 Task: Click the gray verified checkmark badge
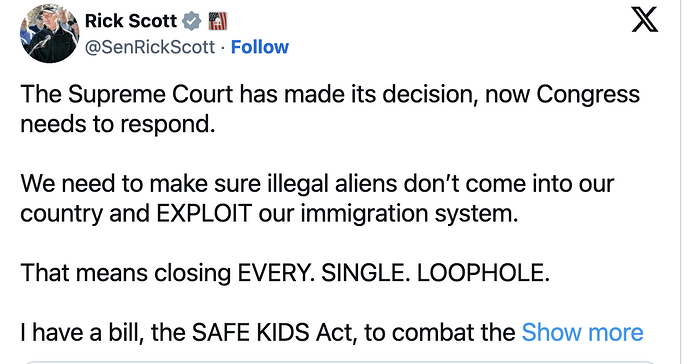tap(192, 21)
